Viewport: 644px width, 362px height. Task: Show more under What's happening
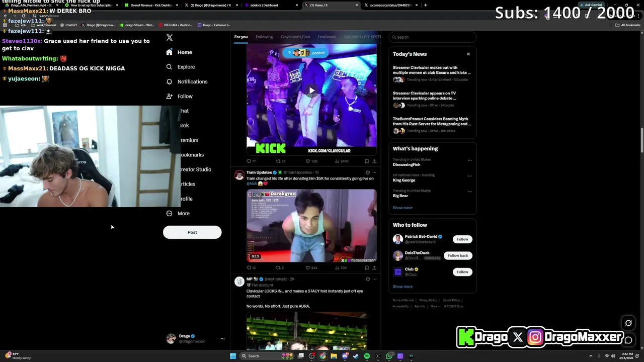coord(403,208)
